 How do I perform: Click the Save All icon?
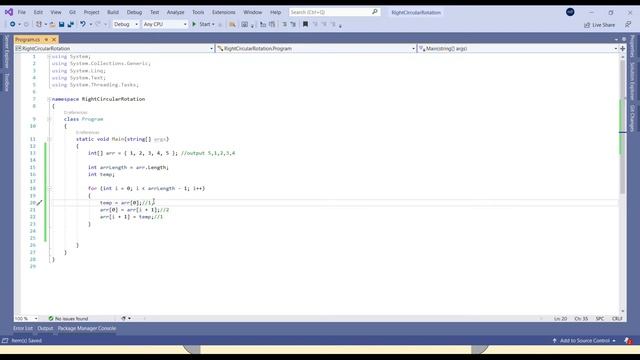[x=71, y=24]
